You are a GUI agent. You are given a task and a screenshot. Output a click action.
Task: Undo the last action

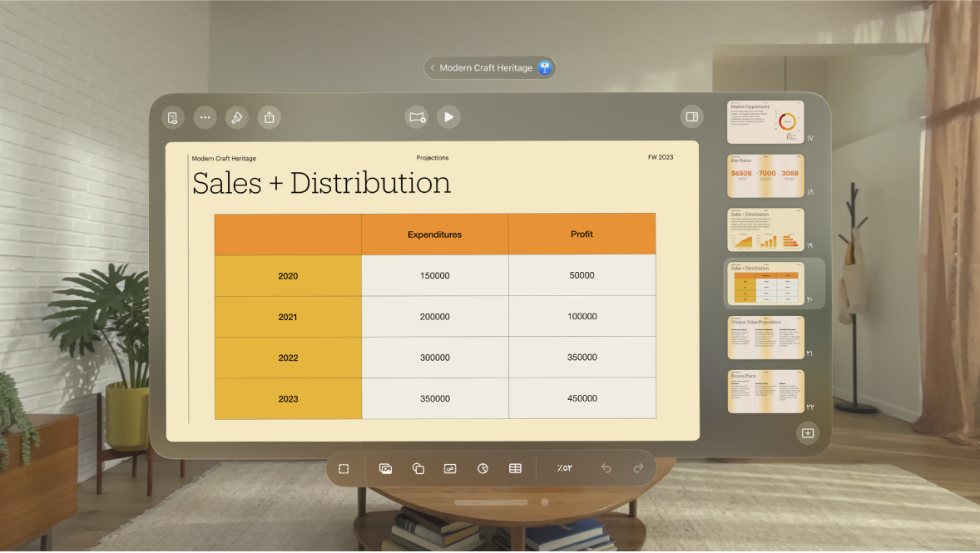point(606,469)
